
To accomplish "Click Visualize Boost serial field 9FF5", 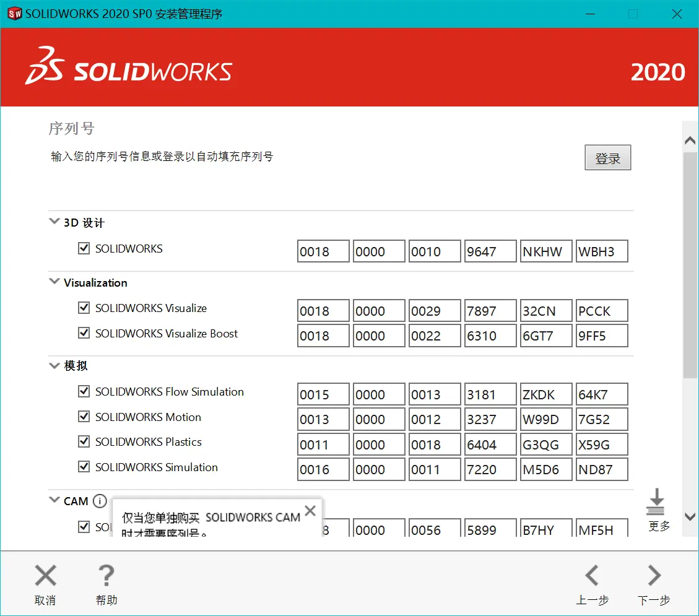I will (x=602, y=336).
